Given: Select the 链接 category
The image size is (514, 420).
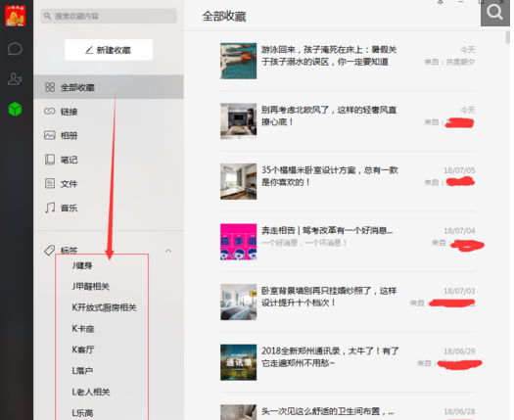Looking at the screenshot, I should point(109,112).
